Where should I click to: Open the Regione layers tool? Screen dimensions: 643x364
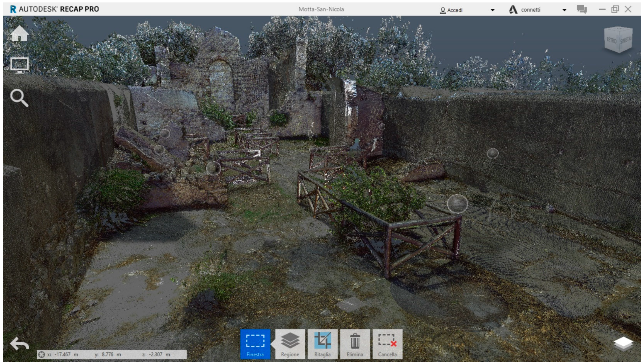pyautogui.click(x=290, y=344)
